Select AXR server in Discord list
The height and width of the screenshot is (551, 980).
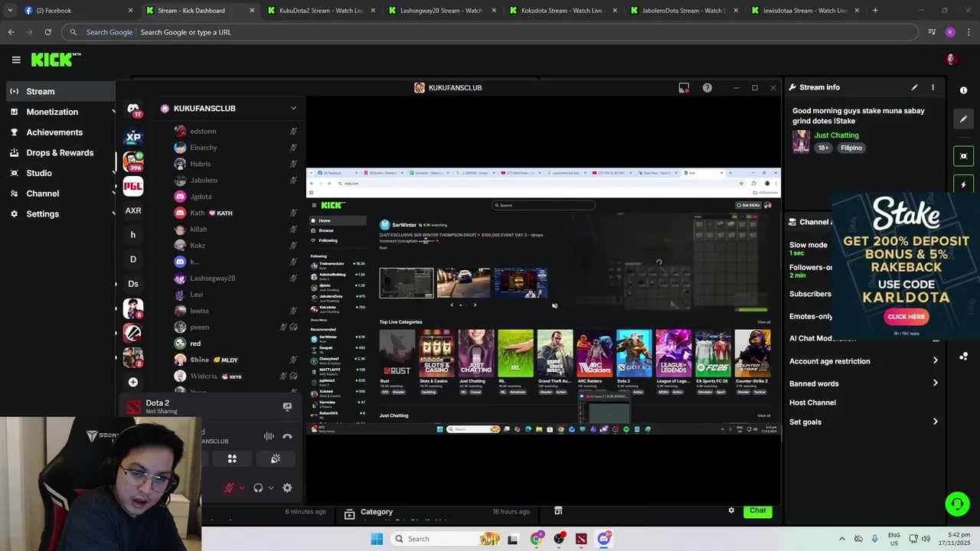coord(133,210)
